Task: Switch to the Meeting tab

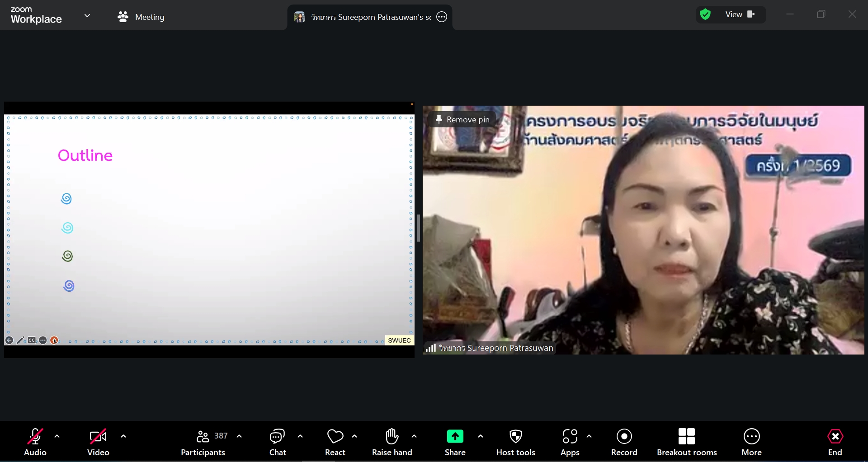Action: tap(141, 17)
